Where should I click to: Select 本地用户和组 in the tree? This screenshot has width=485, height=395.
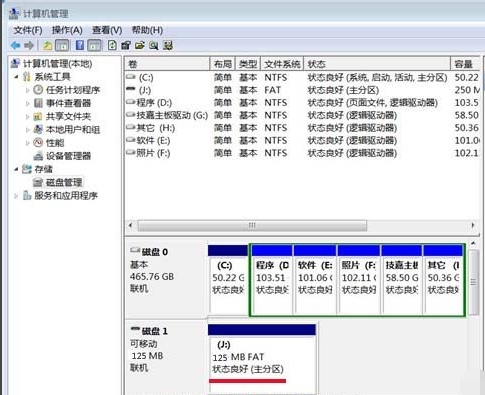click(x=73, y=129)
